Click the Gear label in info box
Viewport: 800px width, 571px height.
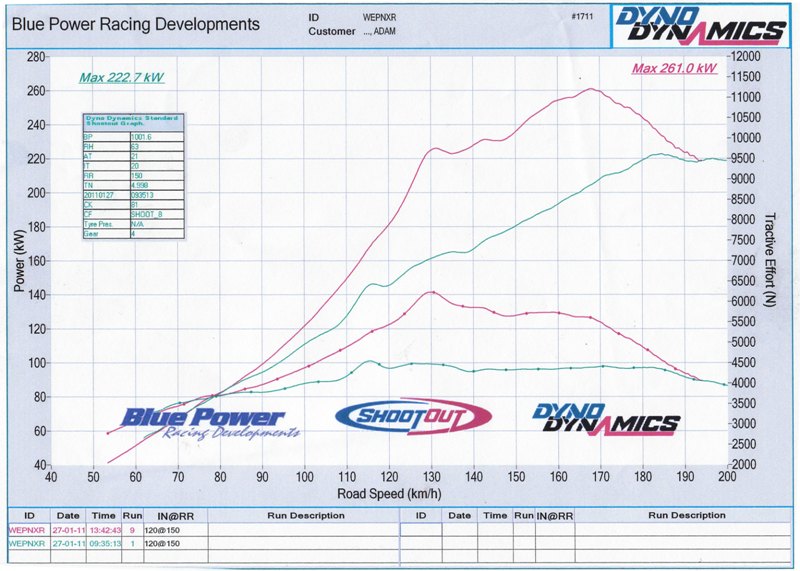pyautogui.click(x=90, y=234)
